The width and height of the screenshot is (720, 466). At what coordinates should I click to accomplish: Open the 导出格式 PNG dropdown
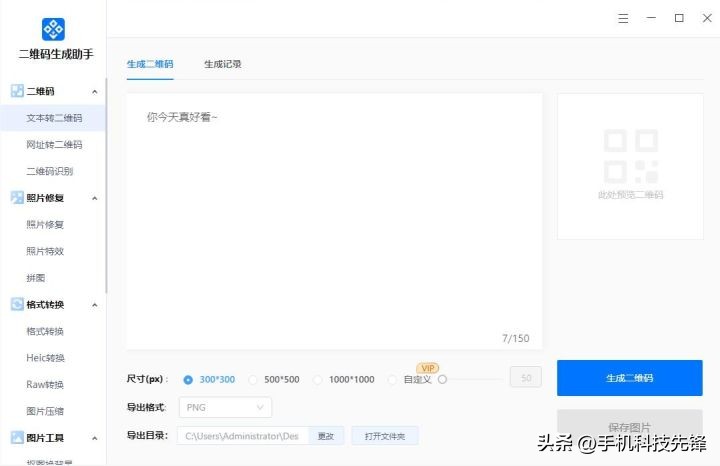tap(225, 407)
